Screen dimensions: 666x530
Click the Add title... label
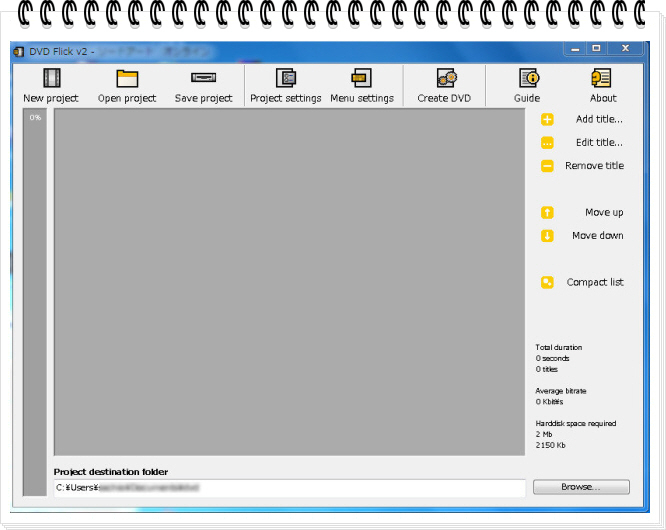(x=599, y=119)
